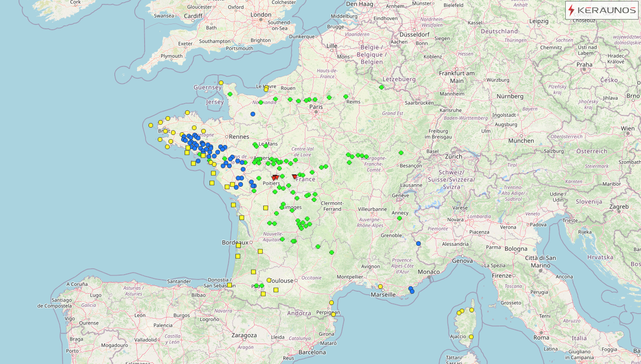Select the red triangle marker beside the France label
The height and width of the screenshot is (364, 641).
(295, 177)
